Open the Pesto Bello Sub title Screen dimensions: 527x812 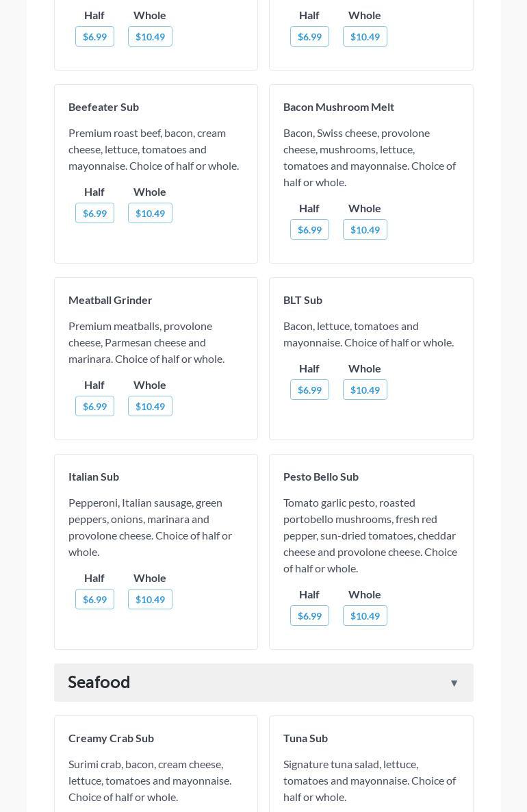click(x=321, y=477)
